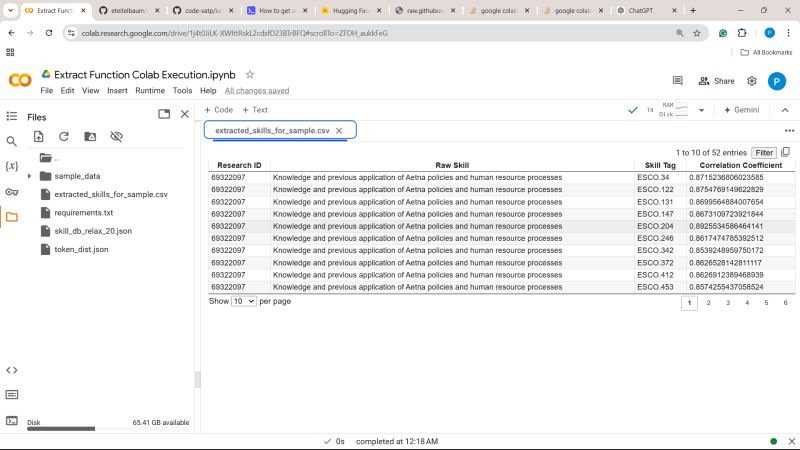Viewport: 800px width, 450px height.
Task: Open the Insert menu
Action: [x=117, y=90]
